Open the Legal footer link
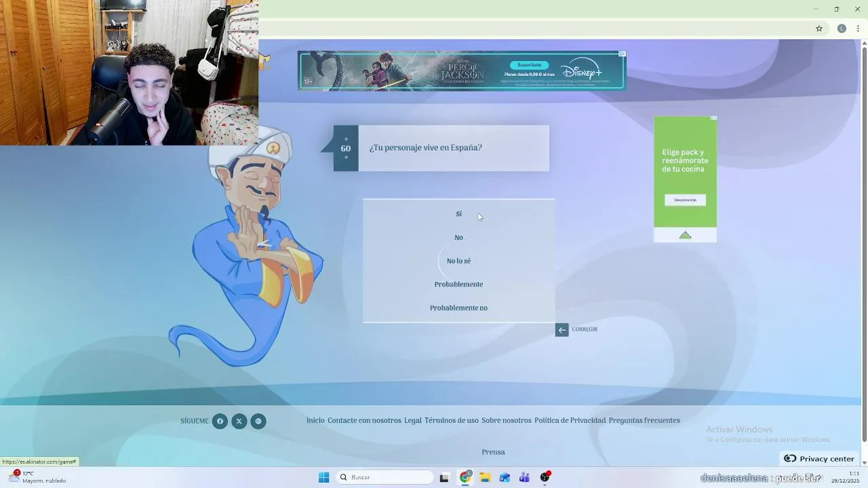This screenshot has width=868, height=488. pyautogui.click(x=413, y=421)
